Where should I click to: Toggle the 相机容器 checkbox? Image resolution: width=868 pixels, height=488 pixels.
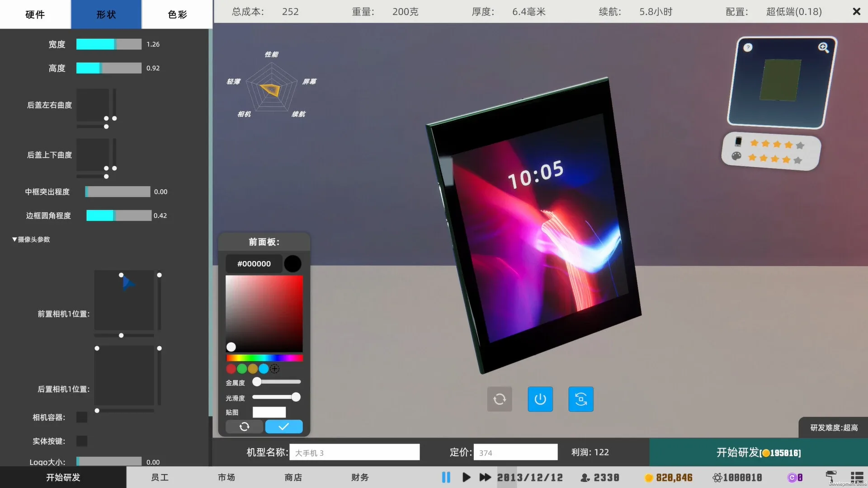coord(82,417)
